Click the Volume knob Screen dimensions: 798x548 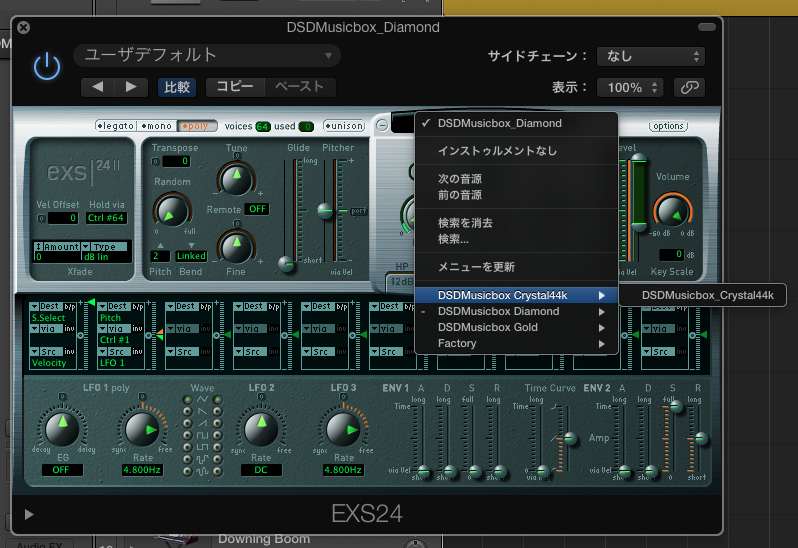click(x=672, y=210)
